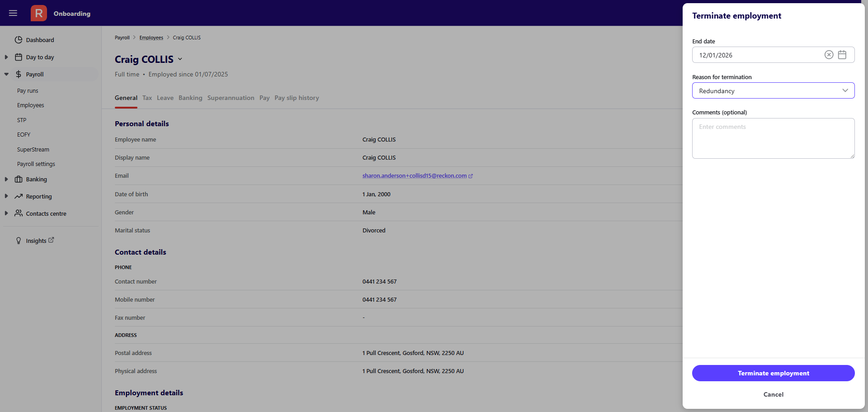
Task: Expand the Contacts centre menu arrow
Action: click(x=6, y=213)
